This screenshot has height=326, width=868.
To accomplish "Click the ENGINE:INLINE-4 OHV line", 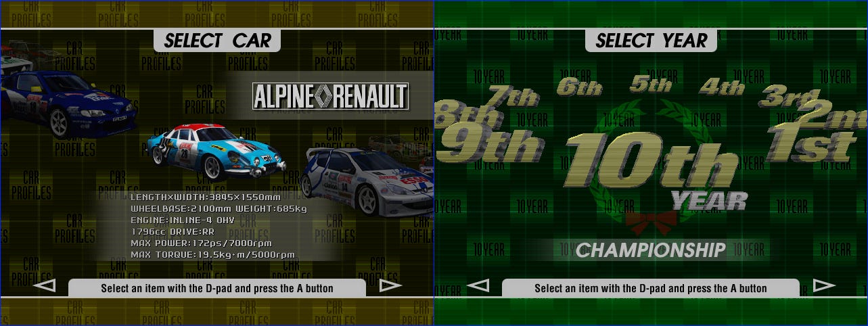I will pos(182,220).
